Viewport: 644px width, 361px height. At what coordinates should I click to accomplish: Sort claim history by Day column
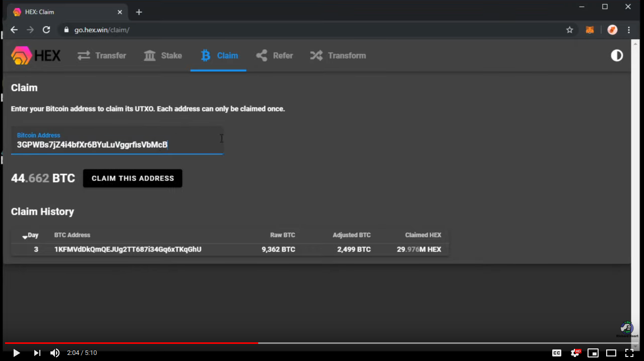click(30, 235)
